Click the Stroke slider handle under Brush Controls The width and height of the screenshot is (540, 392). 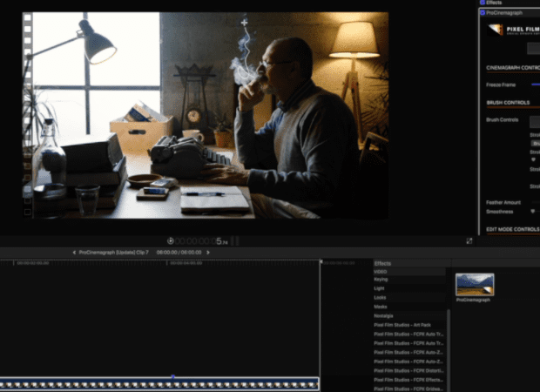[533, 159]
